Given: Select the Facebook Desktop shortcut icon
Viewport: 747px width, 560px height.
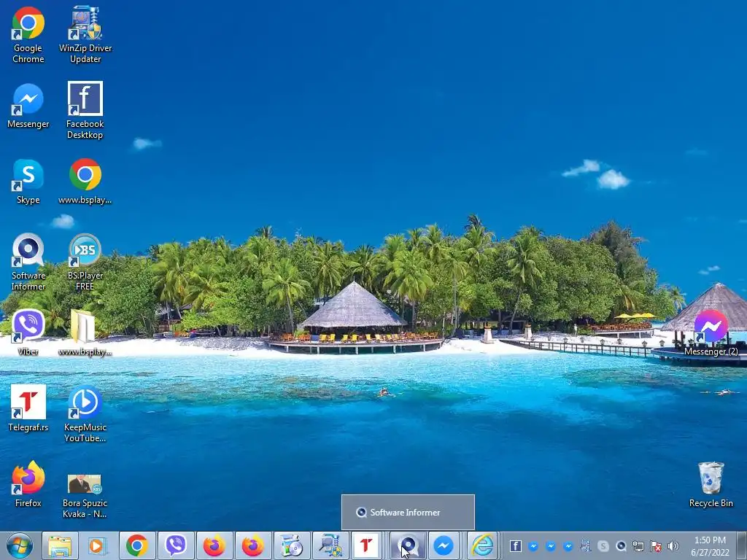Looking at the screenshot, I should [x=85, y=111].
